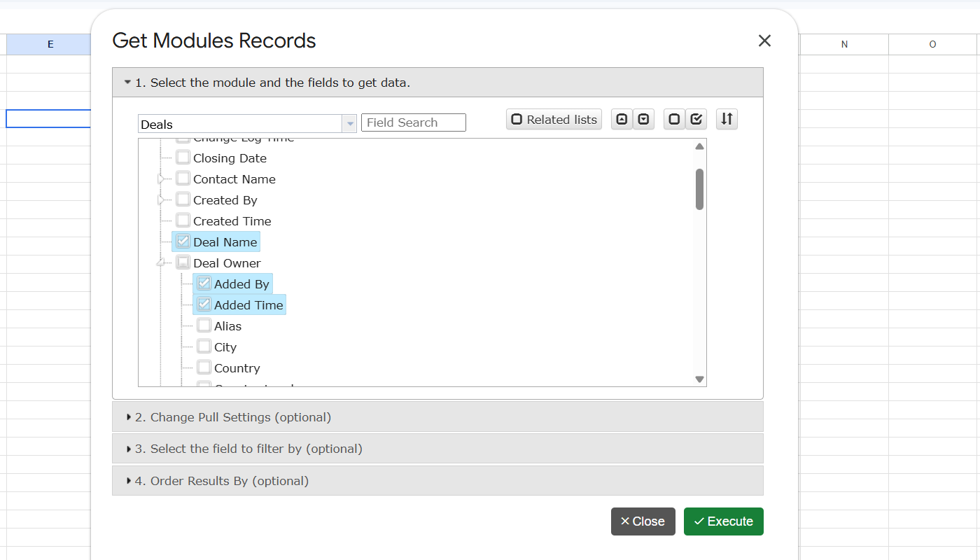Click the check-all checkmark square icon
Viewport: 980px width, 560px height.
click(696, 120)
